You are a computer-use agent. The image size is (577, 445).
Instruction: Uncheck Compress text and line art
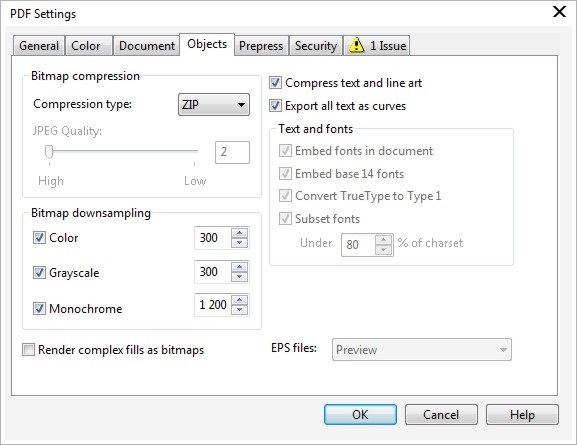(x=275, y=83)
